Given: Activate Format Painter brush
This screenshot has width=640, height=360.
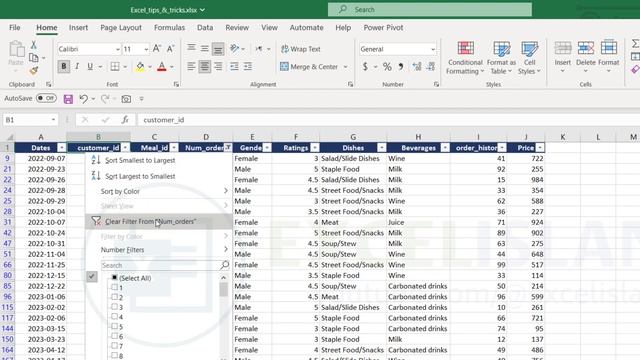Looking at the screenshot, I should click(x=33, y=71).
